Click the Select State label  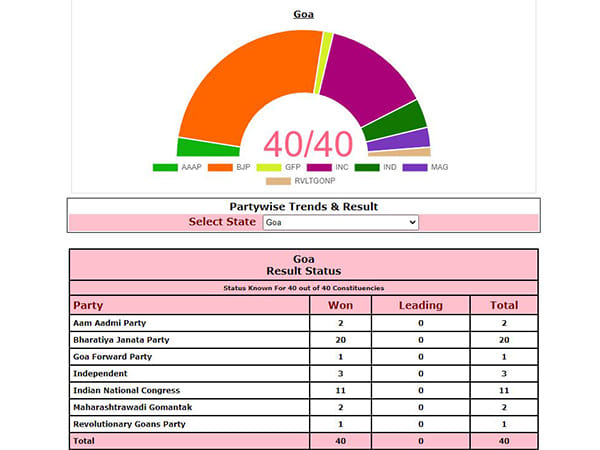pos(222,222)
